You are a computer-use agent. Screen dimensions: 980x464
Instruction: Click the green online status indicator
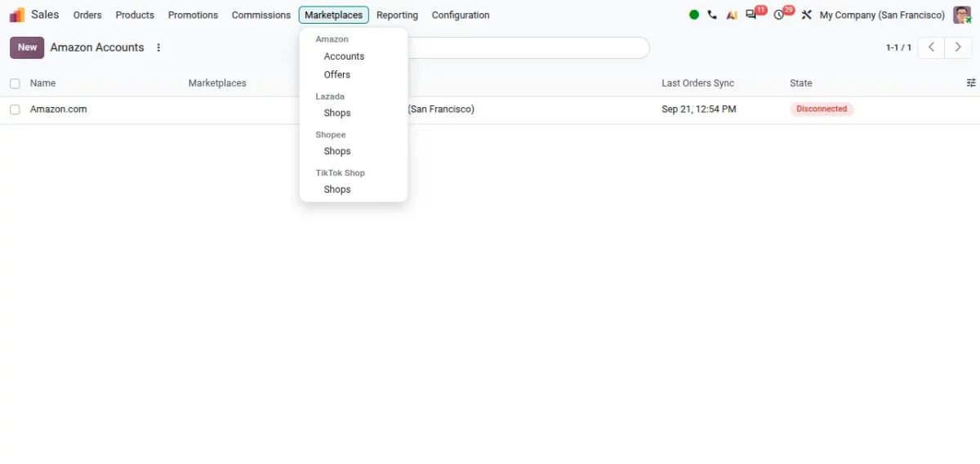(694, 15)
